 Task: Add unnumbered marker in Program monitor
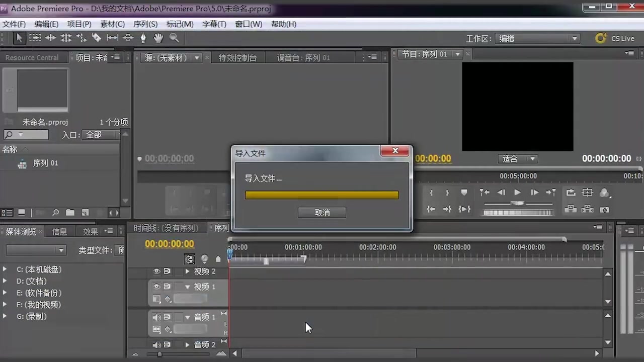[x=464, y=193]
